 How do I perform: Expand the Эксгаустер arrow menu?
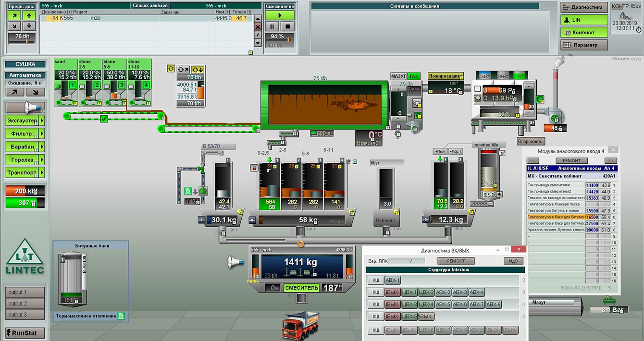[42, 120]
